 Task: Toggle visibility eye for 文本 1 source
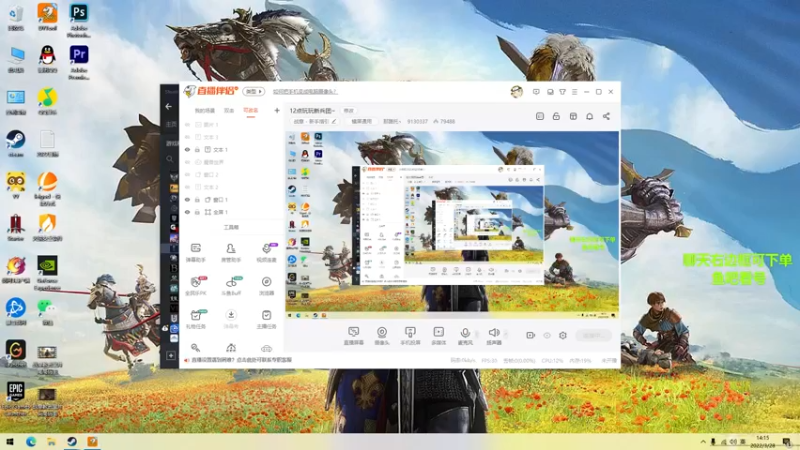point(187,149)
